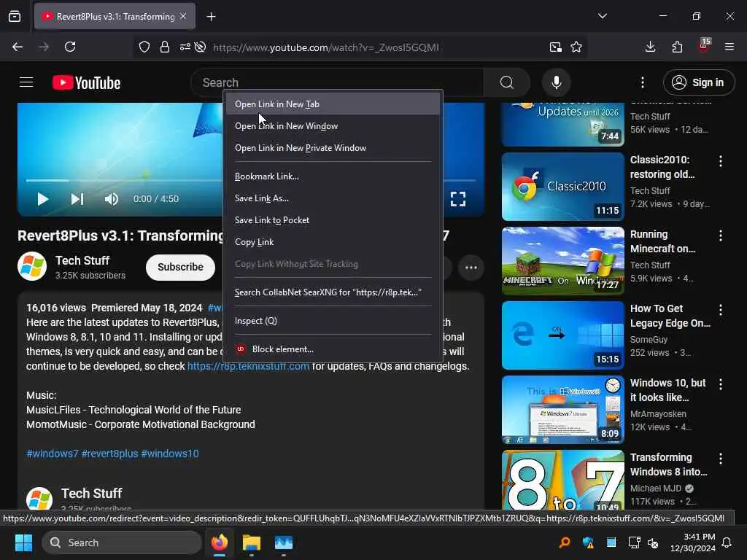Open options for Windows 10 looks like video
The width and height of the screenshot is (747, 560).
pyautogui.click(x=721, y=384)
